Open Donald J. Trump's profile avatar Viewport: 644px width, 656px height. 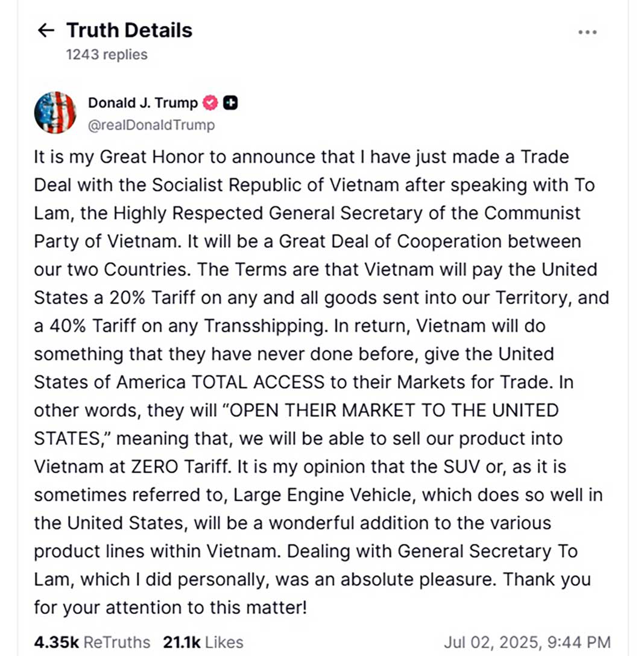(55, 113)
